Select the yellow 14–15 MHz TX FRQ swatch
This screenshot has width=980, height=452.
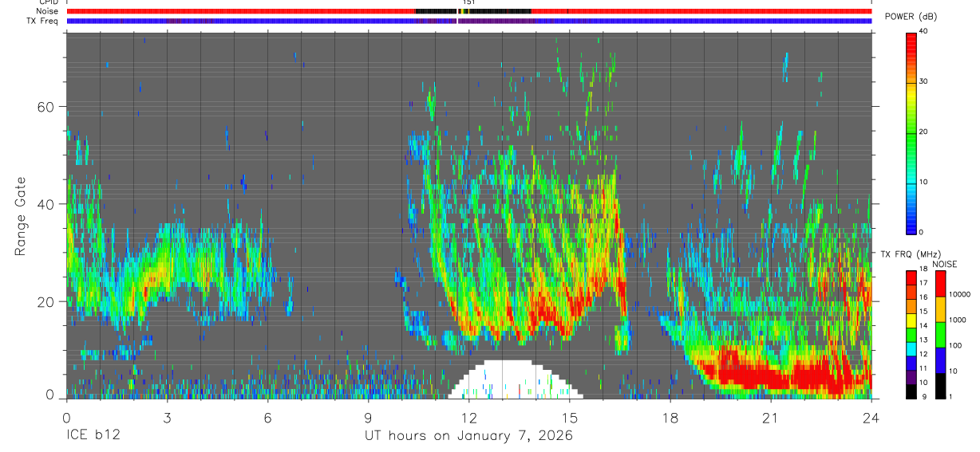click(911, 320)
